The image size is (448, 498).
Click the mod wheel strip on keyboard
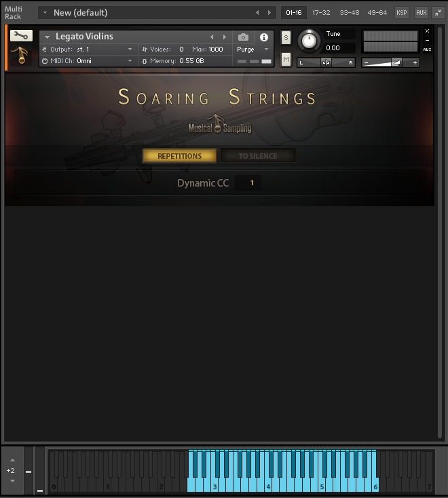tap(40, 470)
